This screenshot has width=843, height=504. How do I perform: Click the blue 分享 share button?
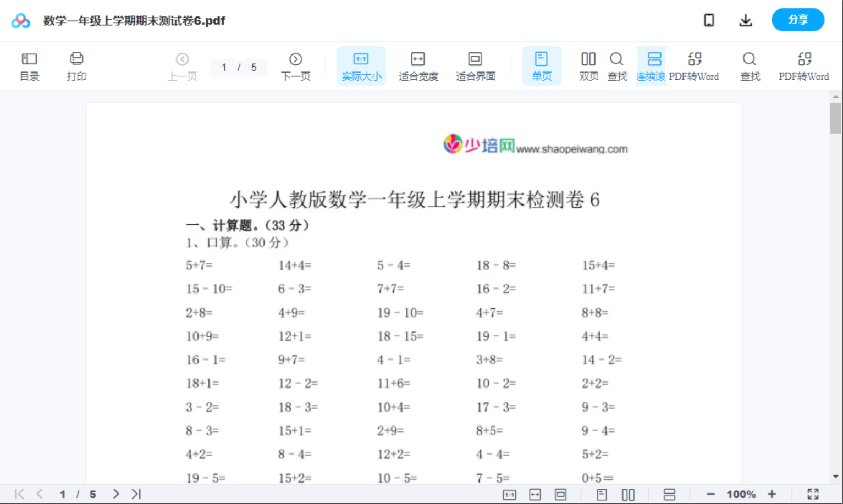click(x=798, y=20)
